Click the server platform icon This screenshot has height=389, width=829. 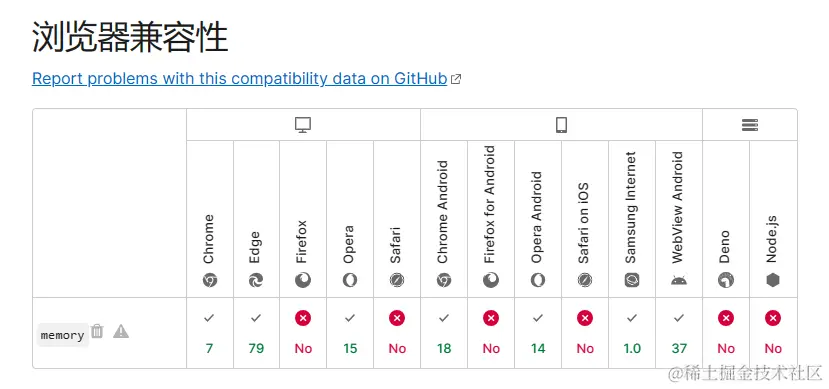click(x=750, y=125)
